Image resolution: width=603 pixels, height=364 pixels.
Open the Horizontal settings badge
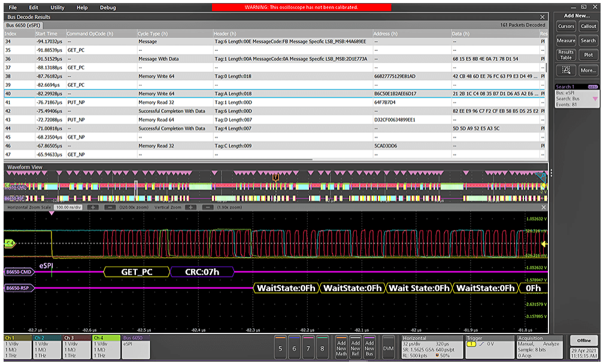point(432,347)
